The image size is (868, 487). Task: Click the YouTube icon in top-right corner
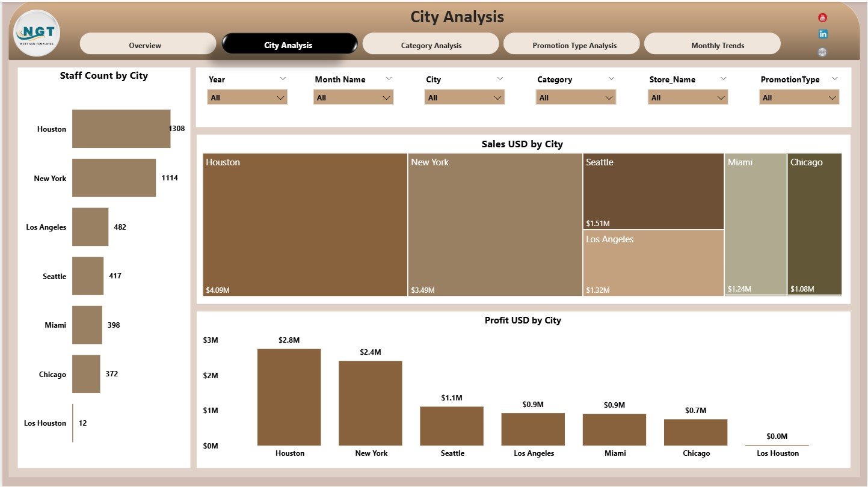point(823,17)
